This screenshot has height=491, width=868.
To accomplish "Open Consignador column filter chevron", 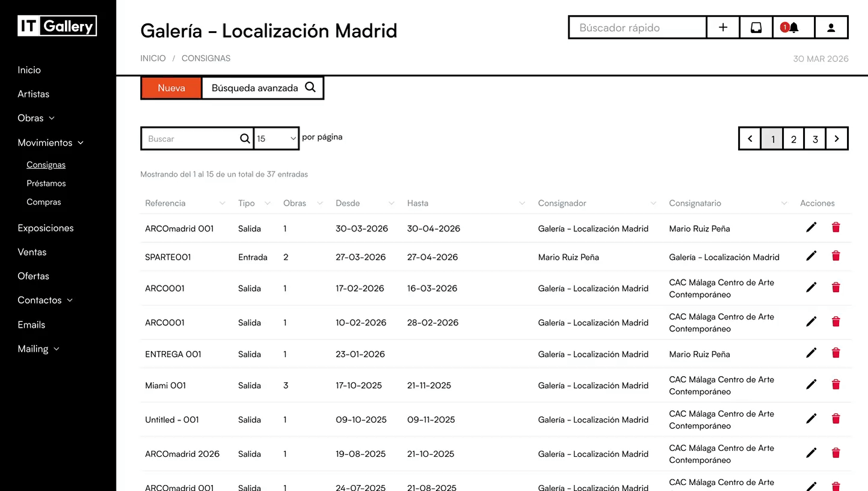I will (653, 203).
